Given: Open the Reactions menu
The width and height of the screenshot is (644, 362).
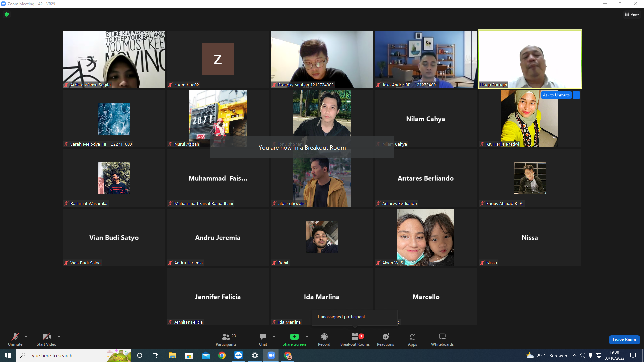Looking at the screenshot, I should click(x=385, y=339).
